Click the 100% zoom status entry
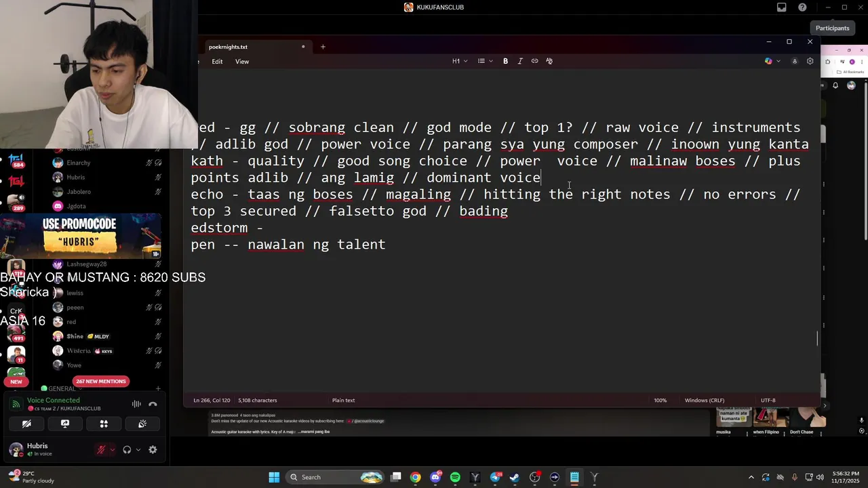The image size is (868, 488). [x=660, y=400]
